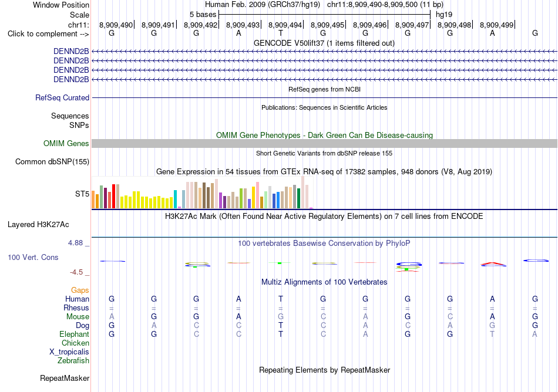The height and width of the screenshot is (392, 558).
Task: Click the Human Feb. 2009 (GRCh37/hg19) position header
Action: click(x=263, y=5)
